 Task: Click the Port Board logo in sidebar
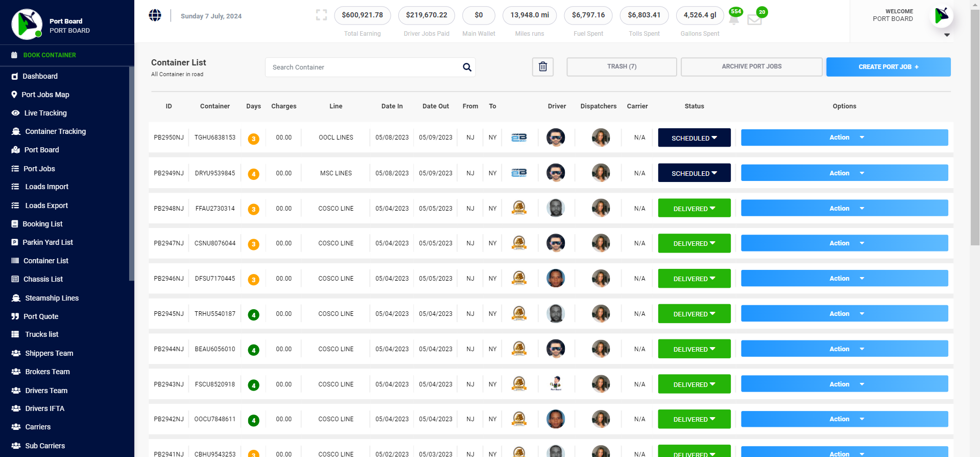tap(27, 24)
